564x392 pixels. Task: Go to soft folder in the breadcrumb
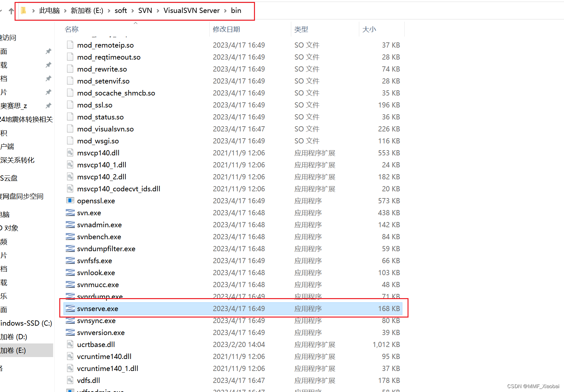pyautogui.click(x=121, y=11)
